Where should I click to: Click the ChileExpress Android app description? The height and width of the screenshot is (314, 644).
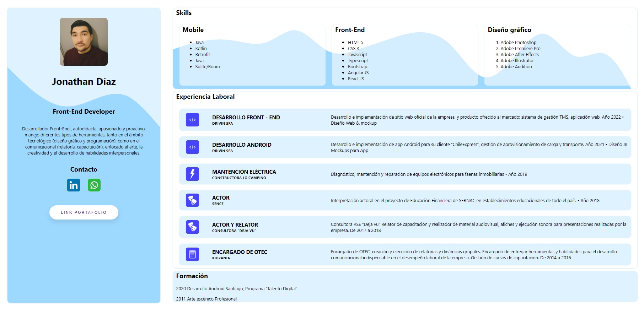coord(479,147)
